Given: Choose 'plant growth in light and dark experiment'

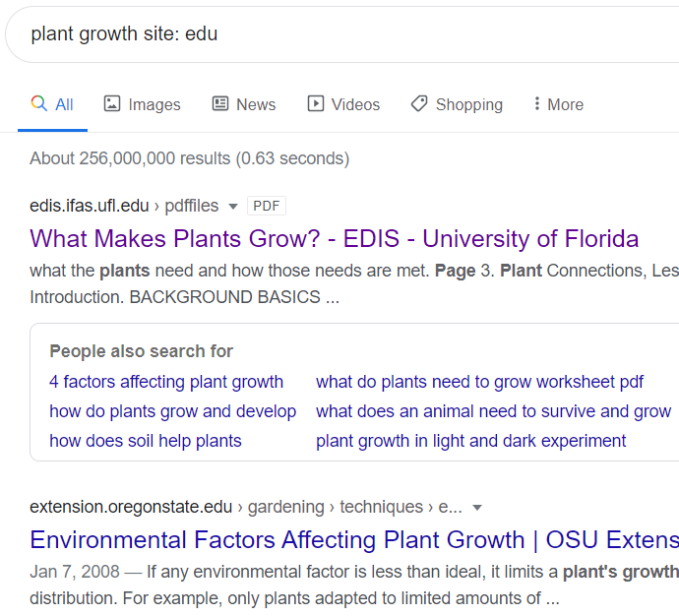Looking at the screenshot, I should 470,441.
